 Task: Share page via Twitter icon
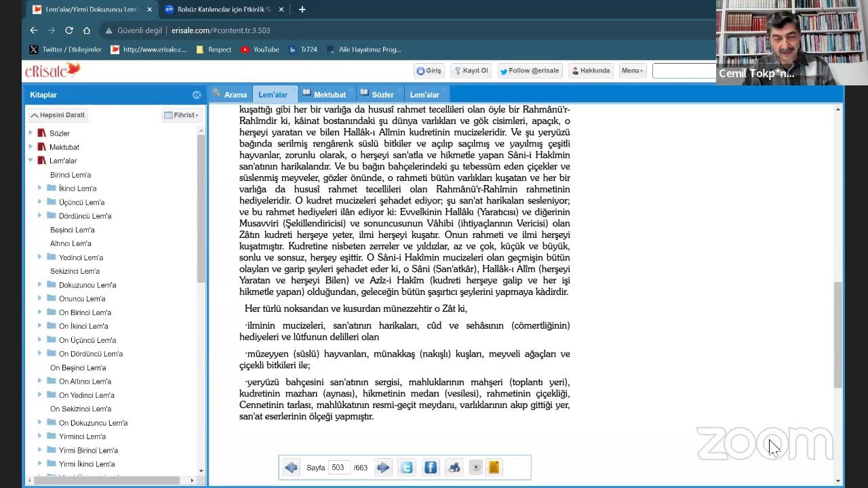click(407, 468)
